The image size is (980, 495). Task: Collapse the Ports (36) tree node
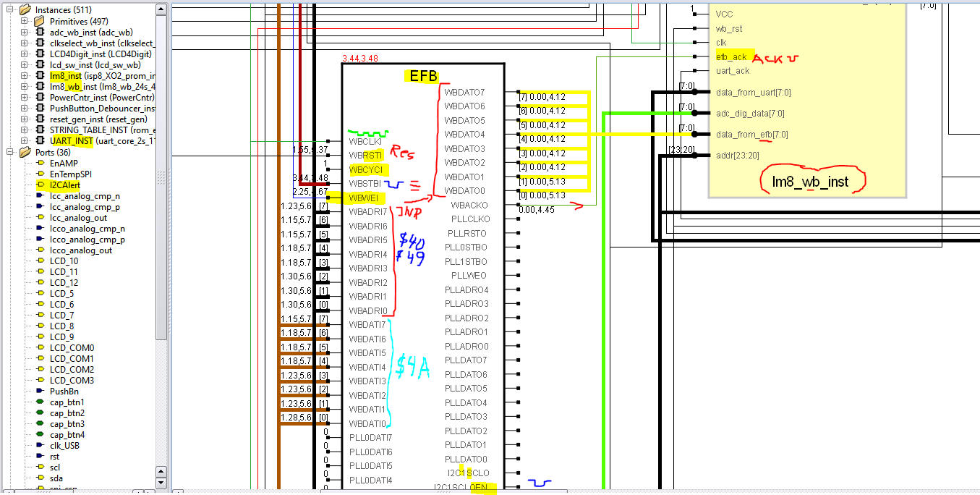(x=10, y=152)
